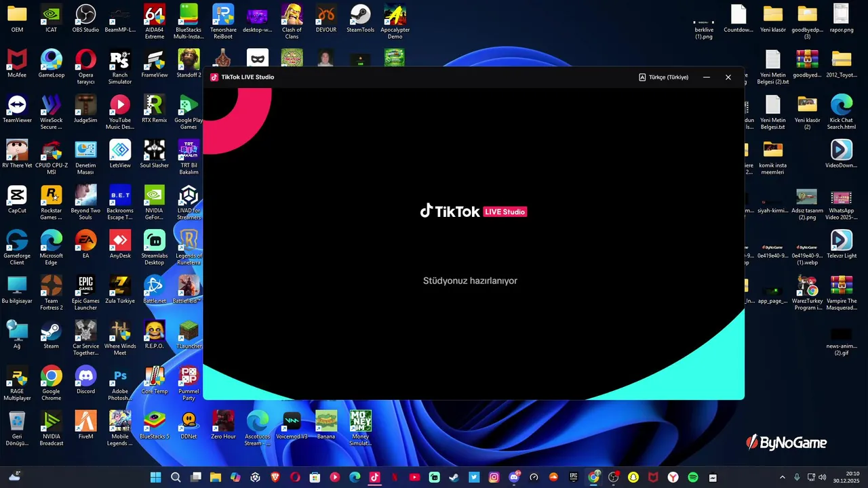Screen dimensions: 868x488
Task: Launch BlueStacks Multi-Instance shortcut
Action: [x=189, y=22]
